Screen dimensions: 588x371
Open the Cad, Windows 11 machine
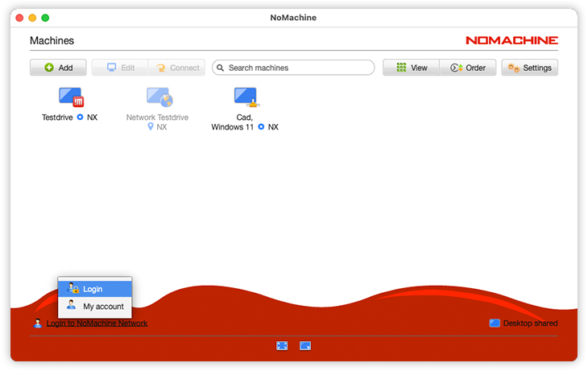[x=245, y=97]
